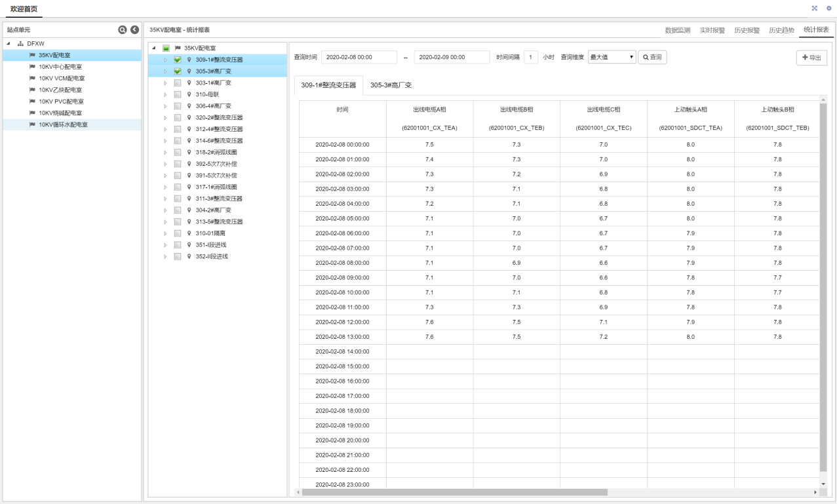Viewport: 837px width, 504px height.
Task: Open the 查询维度 最大值 dropdown
Action: click(612, 57)
